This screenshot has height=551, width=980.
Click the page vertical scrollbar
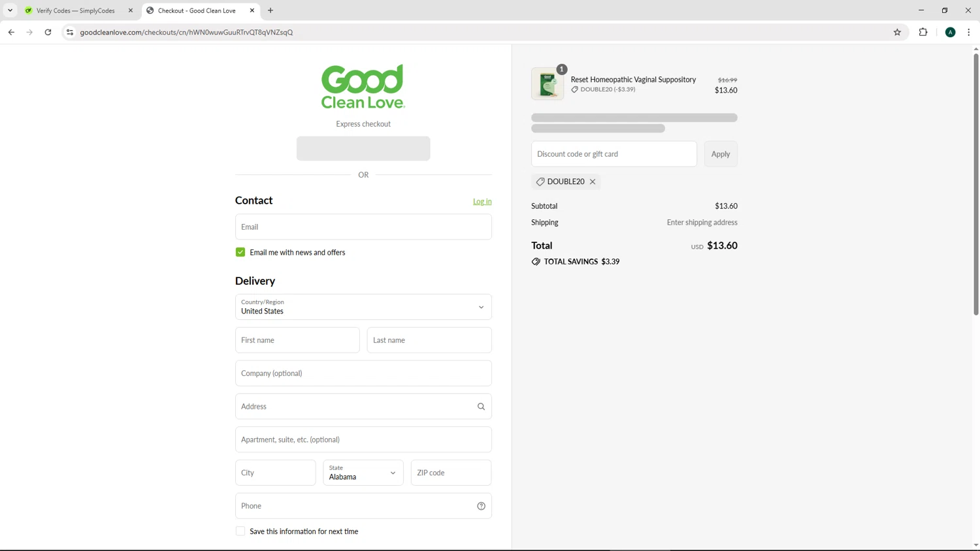click(x=976, y=184)
